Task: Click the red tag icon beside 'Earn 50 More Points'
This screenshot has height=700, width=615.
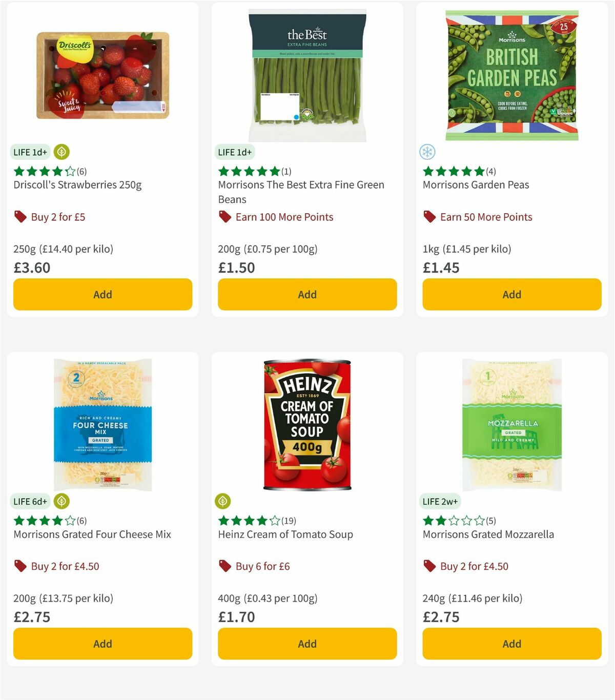Action: [x=429, y=217]
